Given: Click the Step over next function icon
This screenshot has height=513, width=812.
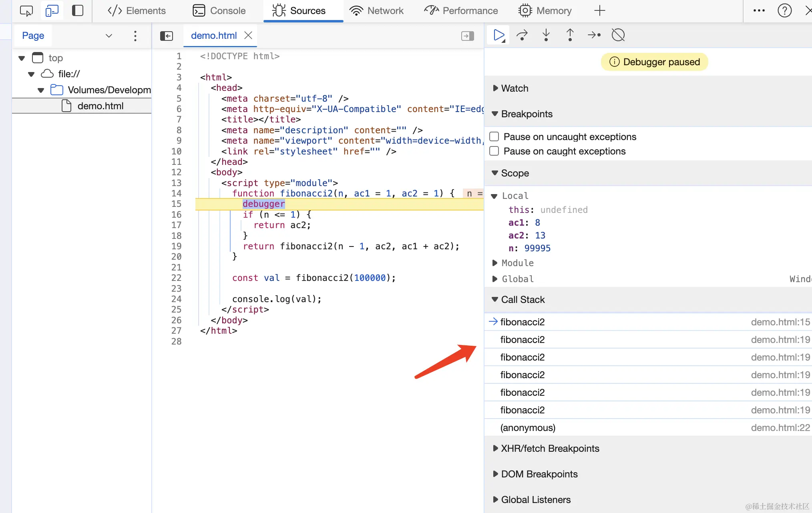Looking at the screenshot, I should (x=522, y=35).
